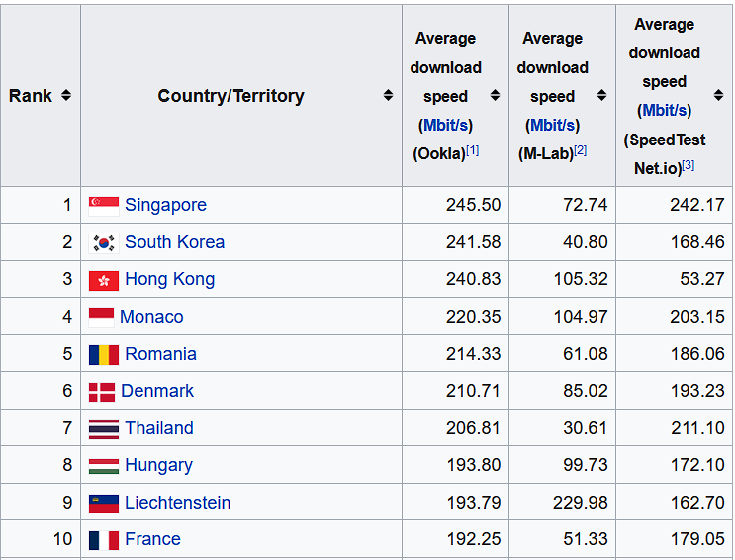Sort by SpeedTest Net.io speed arrows
Image resolution: width=735 pixels, height=560 pixels.
(x=716, y=96)
